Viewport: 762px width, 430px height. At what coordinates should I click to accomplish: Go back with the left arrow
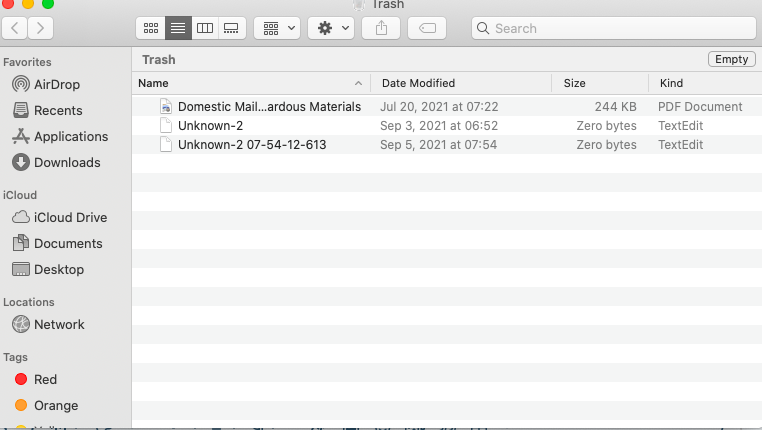point(16,28)
